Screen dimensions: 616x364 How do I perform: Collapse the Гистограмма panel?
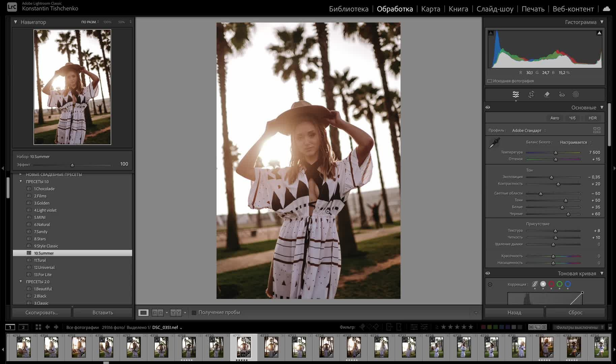tap(602, 22)
